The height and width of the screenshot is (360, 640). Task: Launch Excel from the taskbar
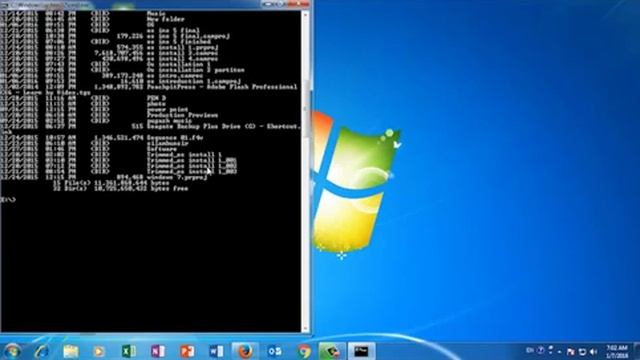129,351
